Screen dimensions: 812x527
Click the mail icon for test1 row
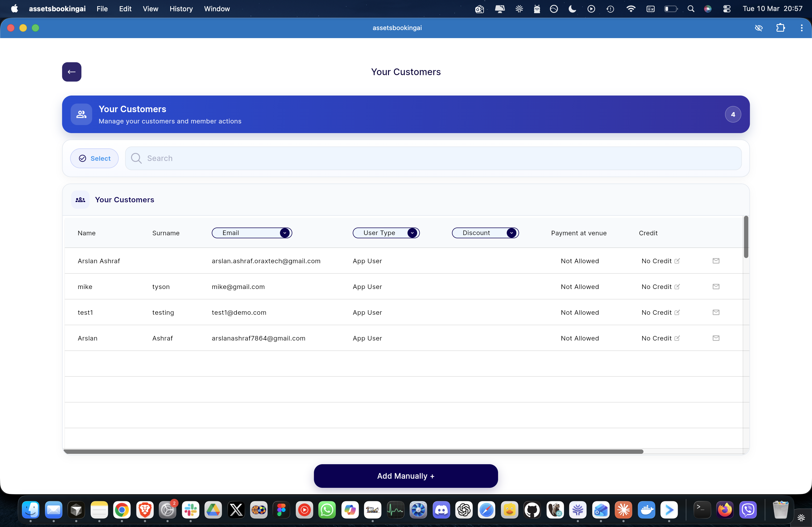[x=716, y=312]
